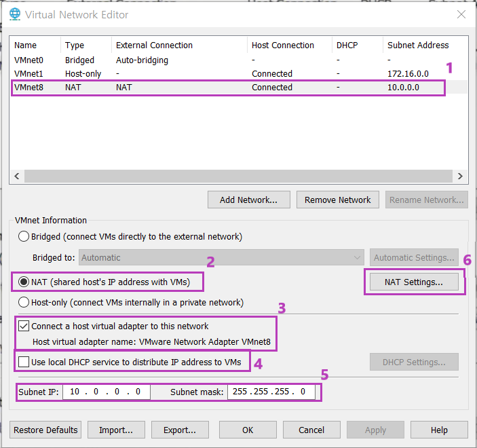Click the horizontal scrollbar track of network list
Image resolution: width=477 pixels, height=448 pixels.
[x=239, y=176]
